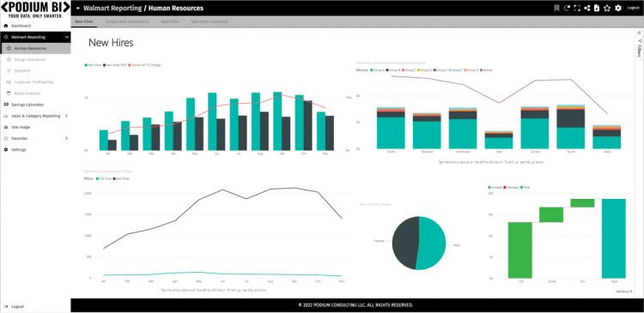Viewport: 644px width, 313px height.
Task: Switch to the New Hires tab
Action: click(84, 21)
